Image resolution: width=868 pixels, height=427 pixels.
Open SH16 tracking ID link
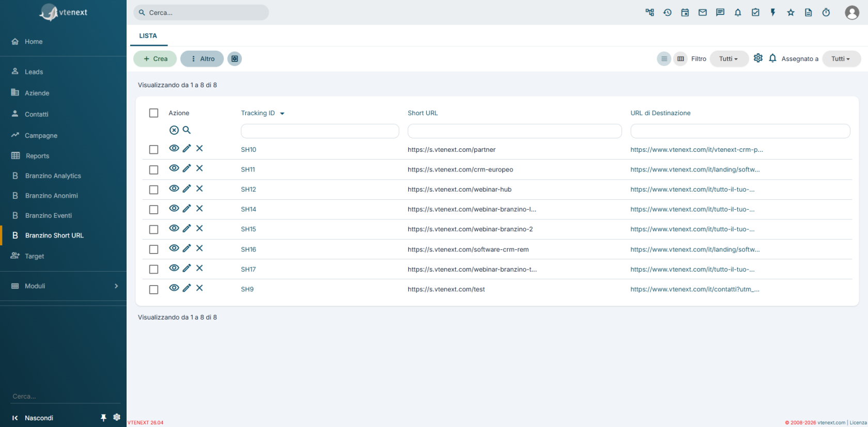[x=249, y=249]
